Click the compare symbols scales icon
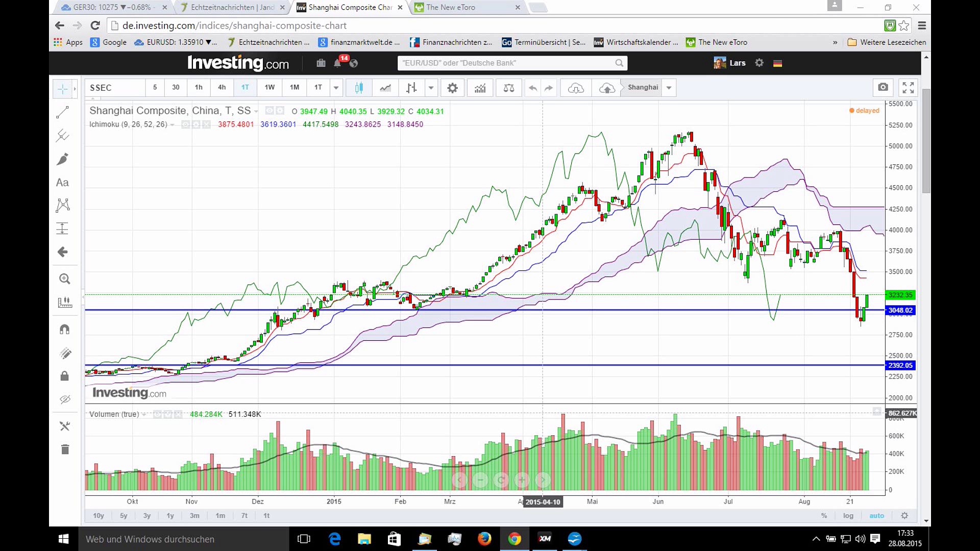Viewport: 980px width, 551px height. (x=509, y=88)
